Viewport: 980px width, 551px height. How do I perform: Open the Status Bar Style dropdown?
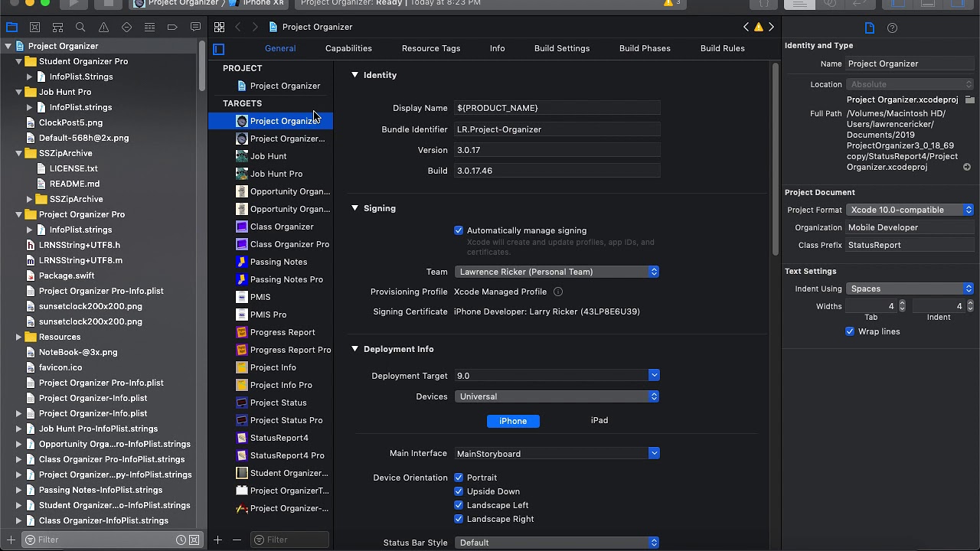point(557,543)
